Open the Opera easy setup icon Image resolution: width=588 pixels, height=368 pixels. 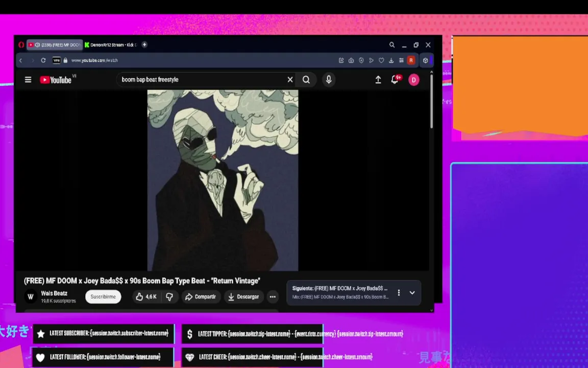point(401,60)
